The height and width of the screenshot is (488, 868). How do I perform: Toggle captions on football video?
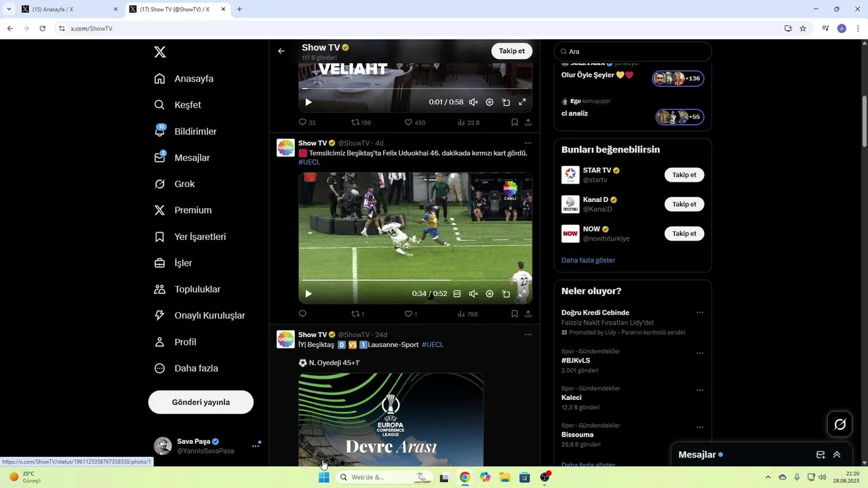(457, 294)
